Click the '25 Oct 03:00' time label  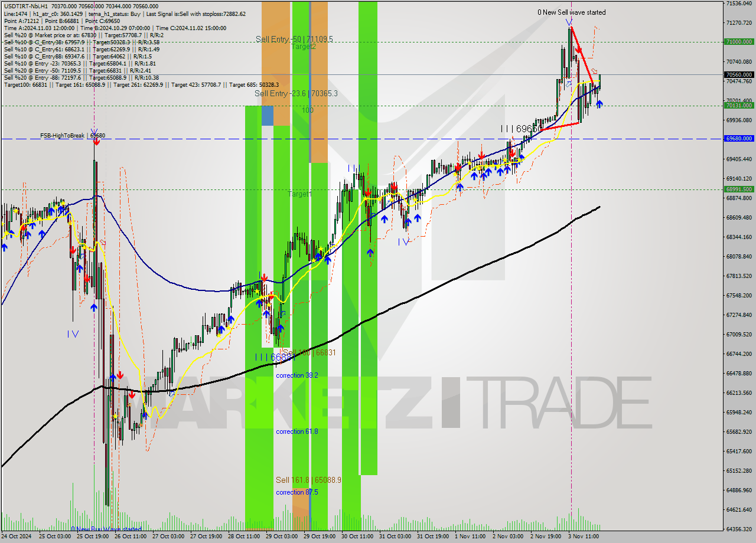56,537
